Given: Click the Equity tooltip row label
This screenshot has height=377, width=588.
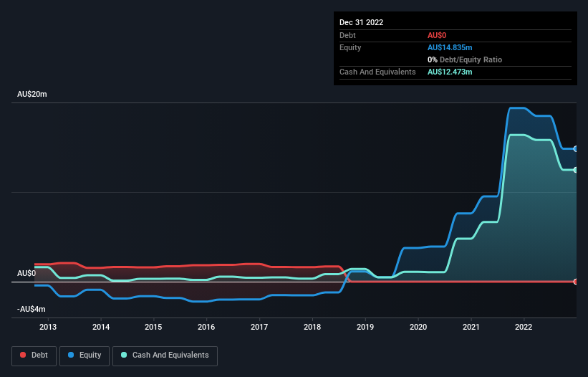Looking at the screenshot, I should 350,47.
